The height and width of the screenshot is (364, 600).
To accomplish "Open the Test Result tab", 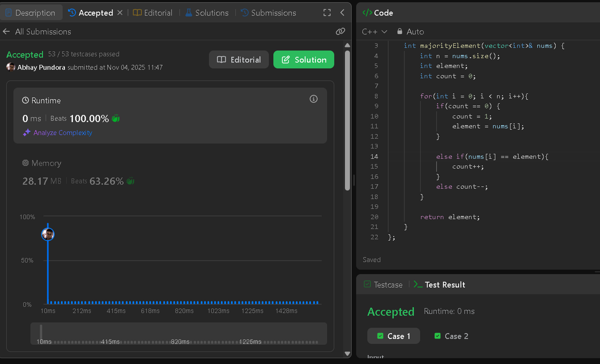I will (x=439, y=284).
